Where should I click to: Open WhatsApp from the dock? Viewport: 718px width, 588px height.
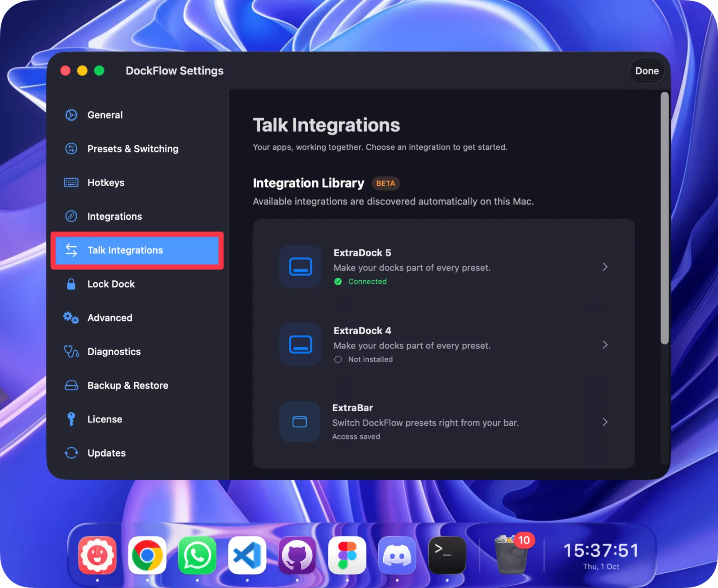coord(197,555)
